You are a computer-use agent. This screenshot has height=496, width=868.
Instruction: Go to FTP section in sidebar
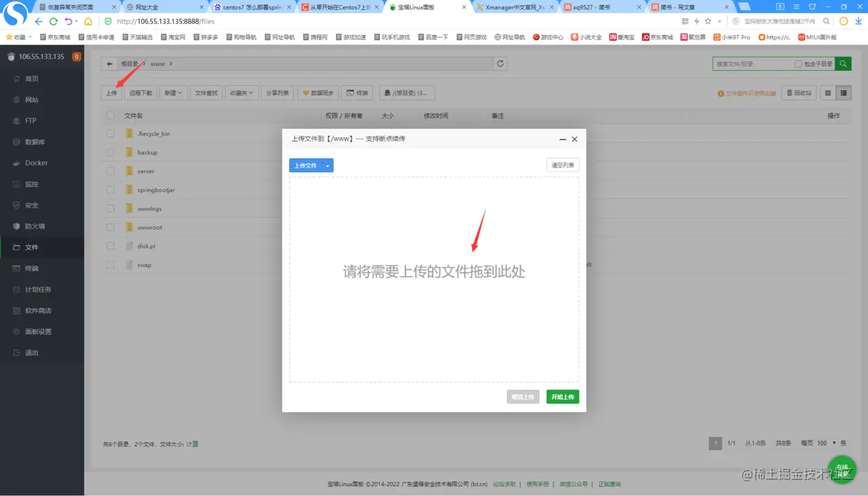(31, 120)
